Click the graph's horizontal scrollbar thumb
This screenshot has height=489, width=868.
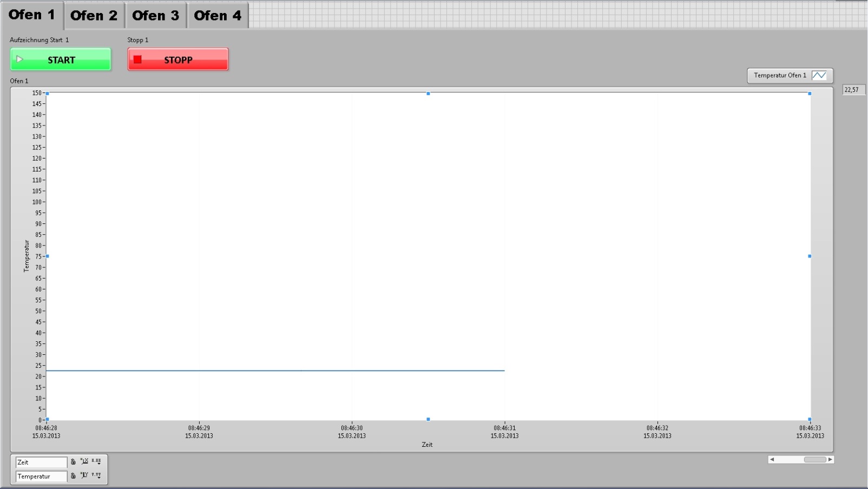(x=815, y=460)
